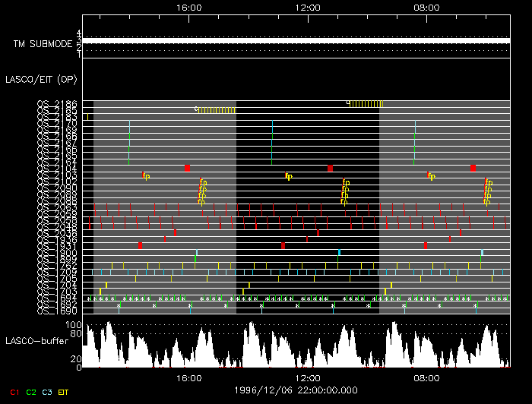Click the thick white TM SUBMODE bar
This screenshot has height=404, width=532.
(296, 40)
